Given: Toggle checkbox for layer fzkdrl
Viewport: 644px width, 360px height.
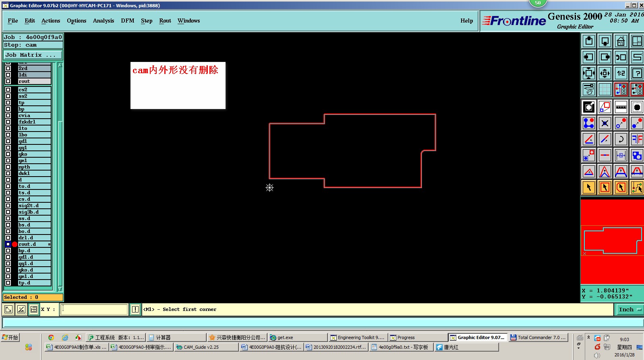Looking at the screenshot, I should pos(8,122).
